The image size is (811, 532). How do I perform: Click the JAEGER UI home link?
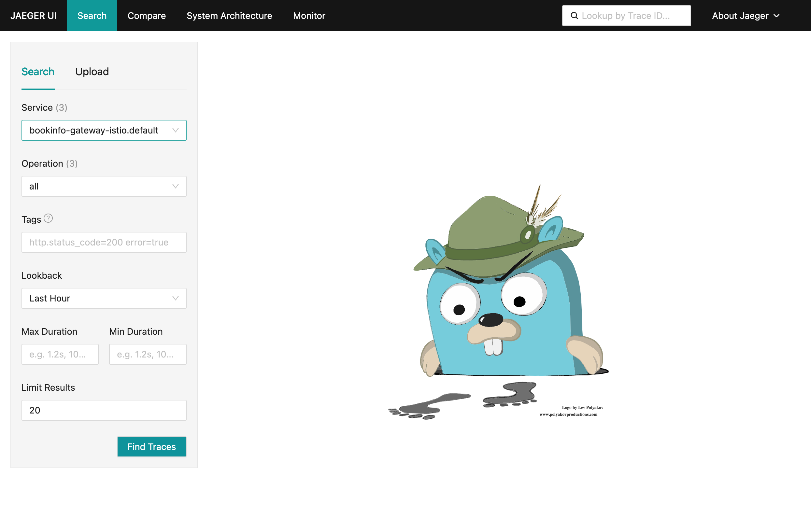pos(34,16)
